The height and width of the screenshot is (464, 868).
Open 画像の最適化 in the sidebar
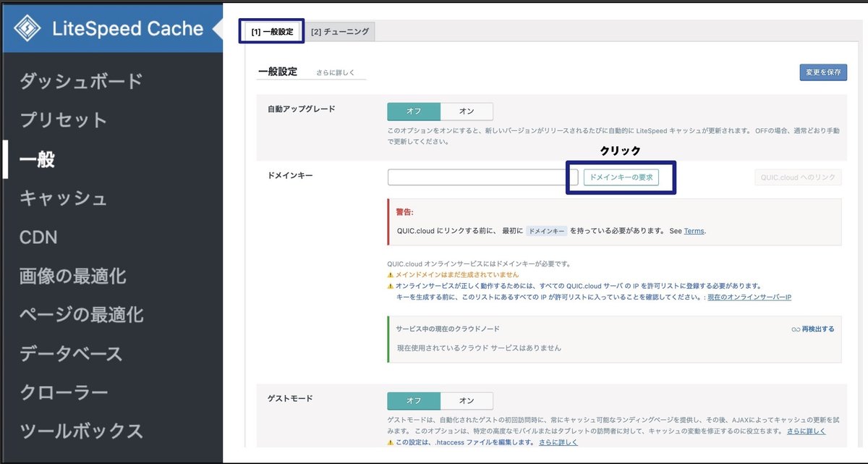(x=73, y=276)
